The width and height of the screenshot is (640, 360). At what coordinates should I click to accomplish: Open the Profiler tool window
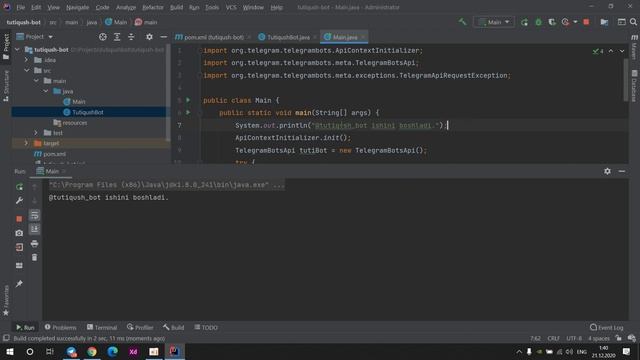point(140,327)
